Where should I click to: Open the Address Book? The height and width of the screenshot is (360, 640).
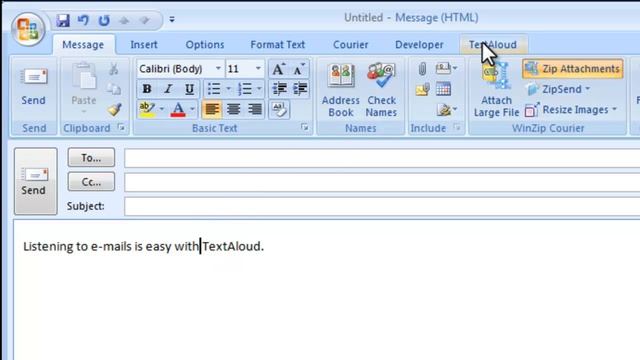pos(341,90)
